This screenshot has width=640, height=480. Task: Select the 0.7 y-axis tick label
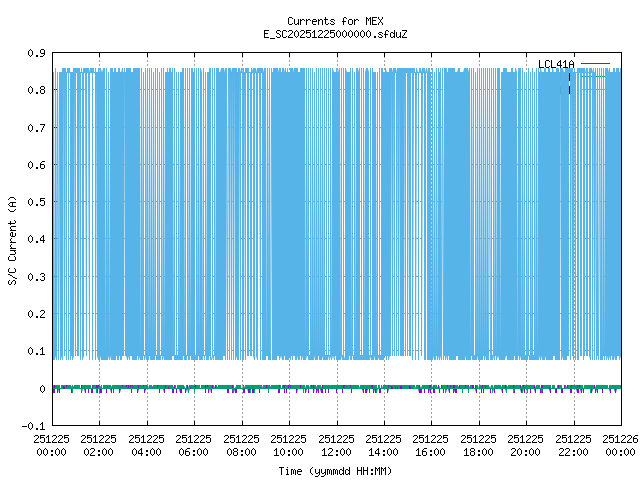[36, 128]
